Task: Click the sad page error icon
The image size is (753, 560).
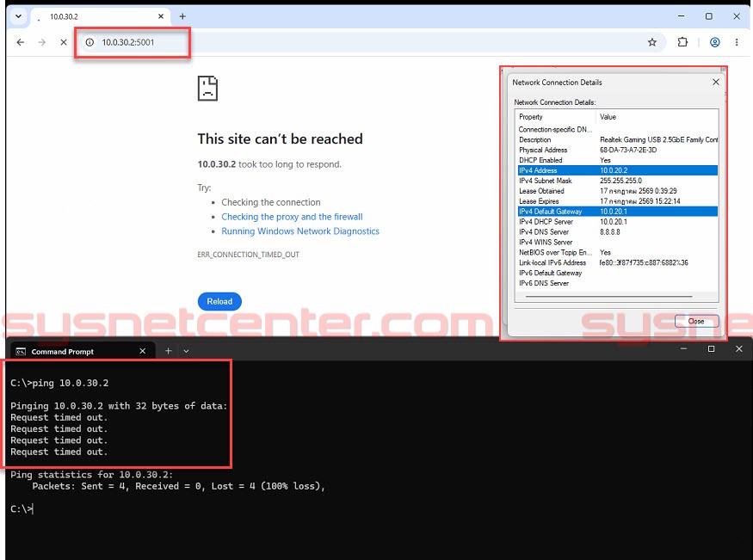Action: [207, 89]
